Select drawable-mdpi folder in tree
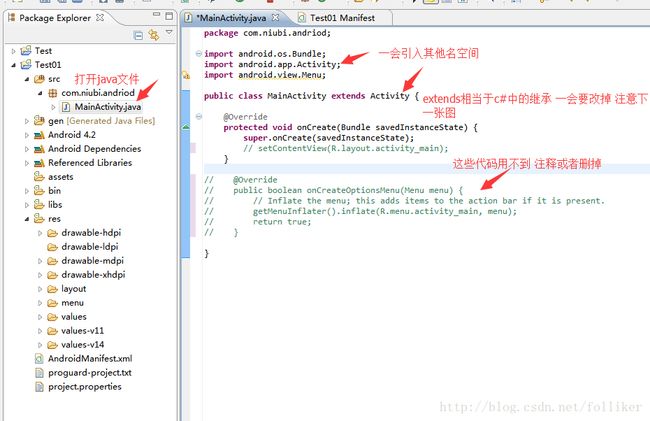The image size is (650, 421). click(x=92, y=261)
